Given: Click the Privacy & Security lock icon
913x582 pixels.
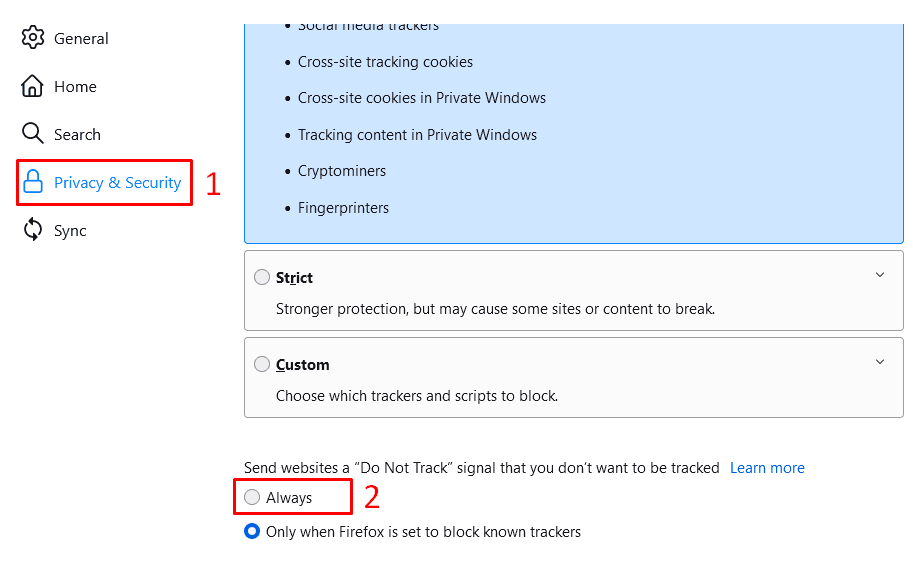Looking at the screenshot, I should click(33, 182).
